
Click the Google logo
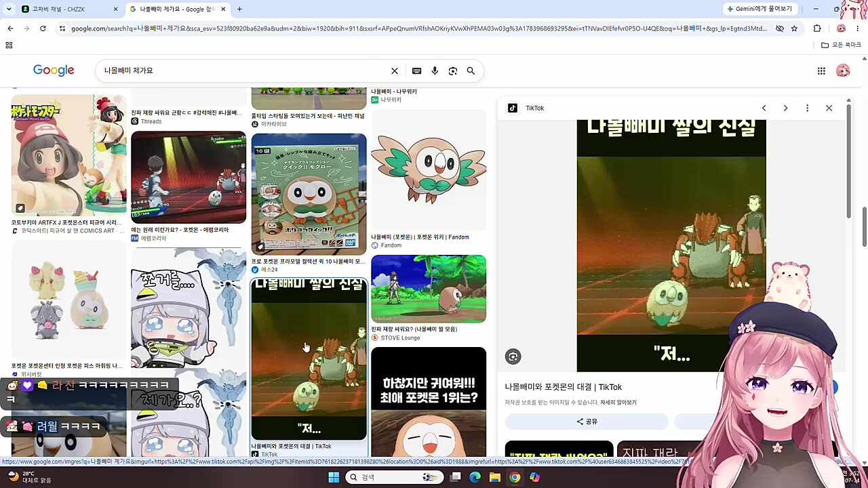coord(54,70)
